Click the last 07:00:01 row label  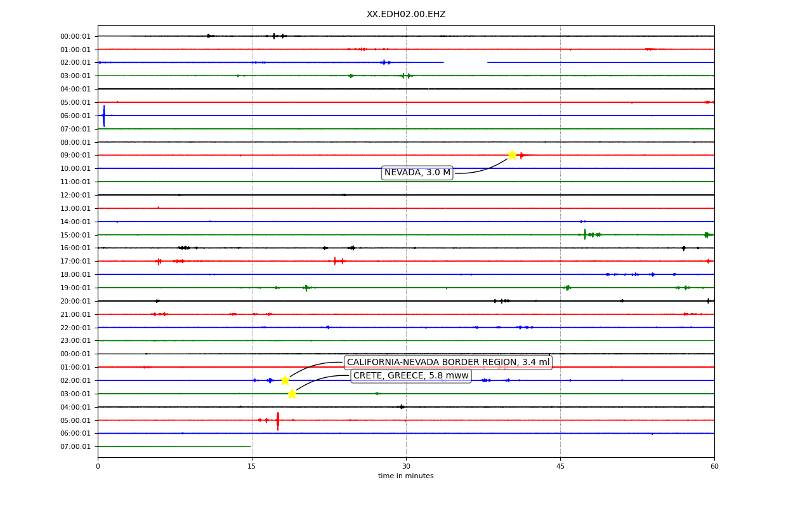point(75,446)
